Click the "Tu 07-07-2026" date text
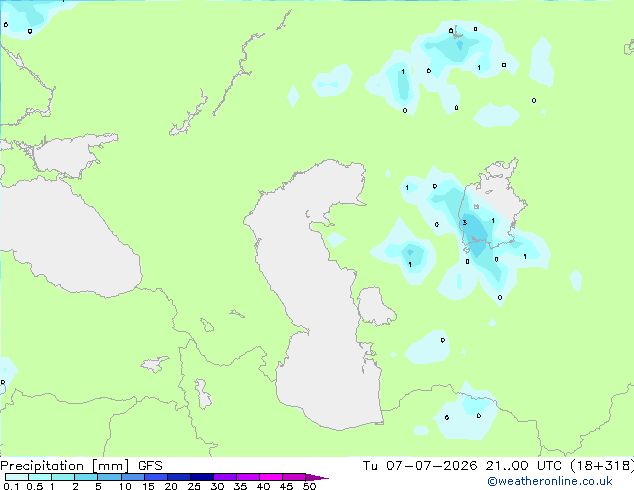Viewport: 634px width, 490px height. tap(420, 466)
